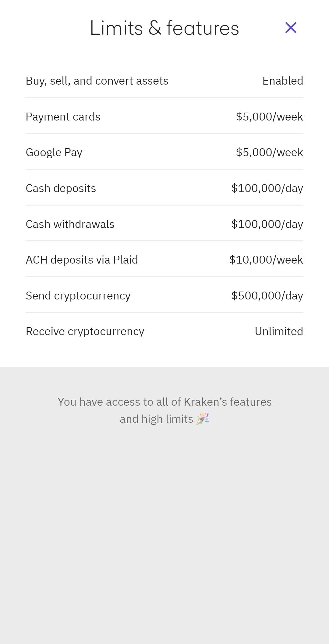
Task: Select the Google Pay label
Action: click(x=54, y=152)
